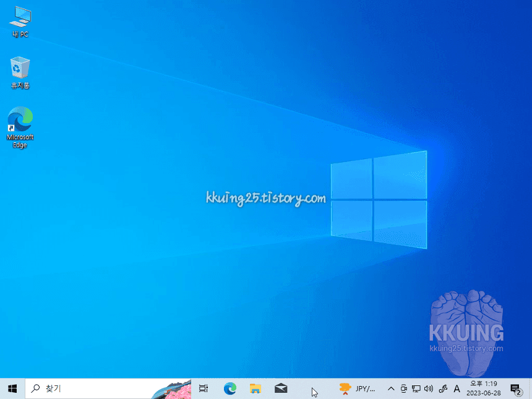Open the clock showing 오후 1:19

(x=484, y=388)
